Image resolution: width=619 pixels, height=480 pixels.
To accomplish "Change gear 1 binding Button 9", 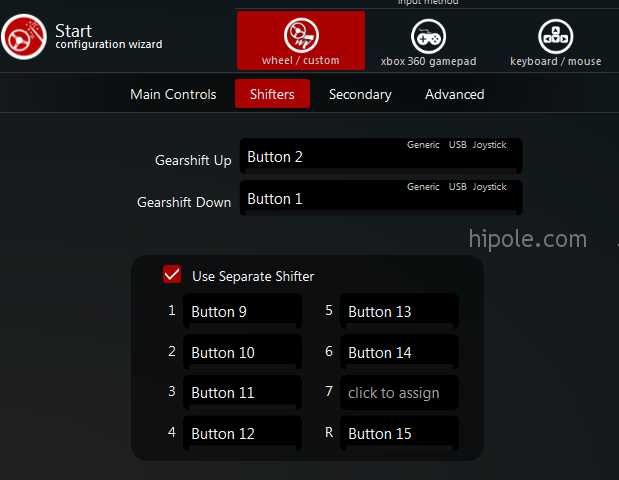I will tap(242, 311).
